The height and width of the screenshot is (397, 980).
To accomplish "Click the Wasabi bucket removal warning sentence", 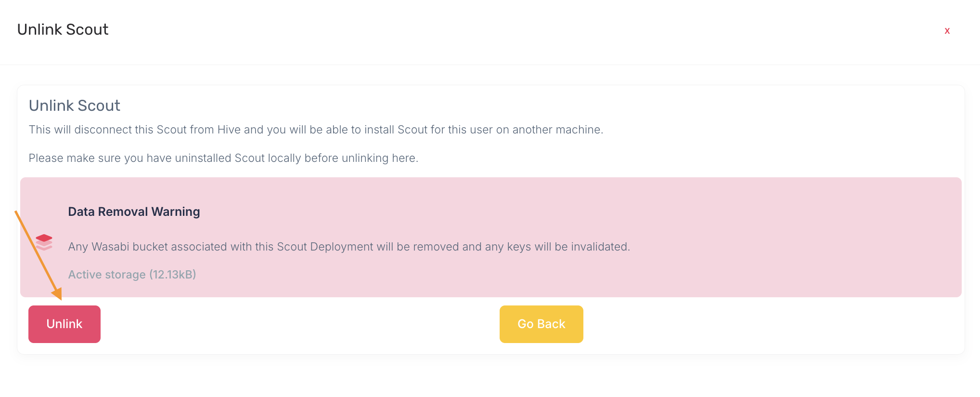I will (348, 247).
